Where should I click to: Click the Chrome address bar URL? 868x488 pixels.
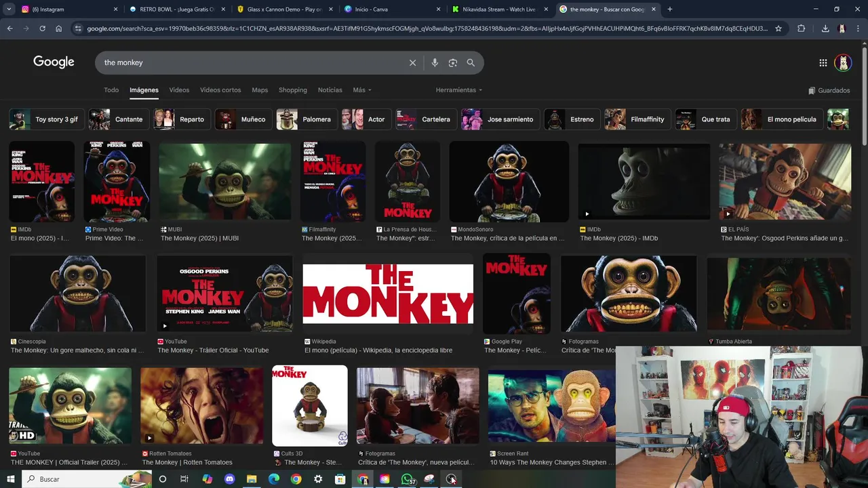[x=427, y=28]
